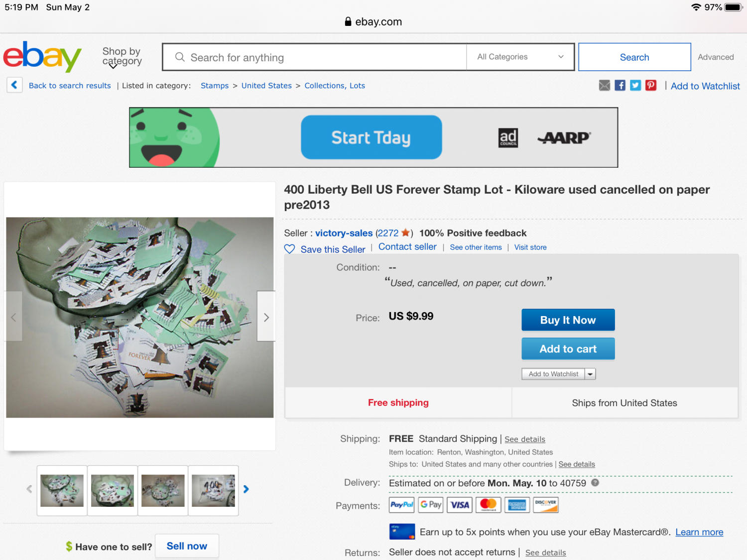Share listing on Twitter
The image size is (747, 560).
635,86
